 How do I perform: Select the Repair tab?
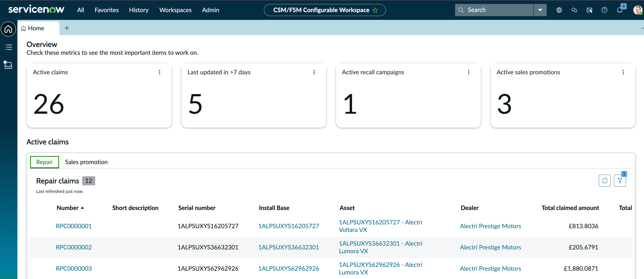tap(44, 162)
